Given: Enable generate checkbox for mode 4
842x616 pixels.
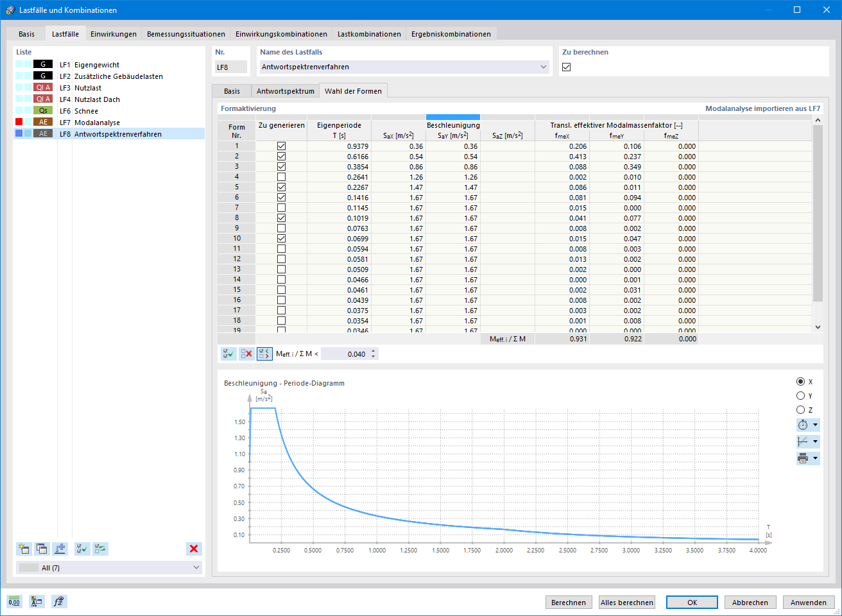Looking at the screenshot, I should (281, 177).
